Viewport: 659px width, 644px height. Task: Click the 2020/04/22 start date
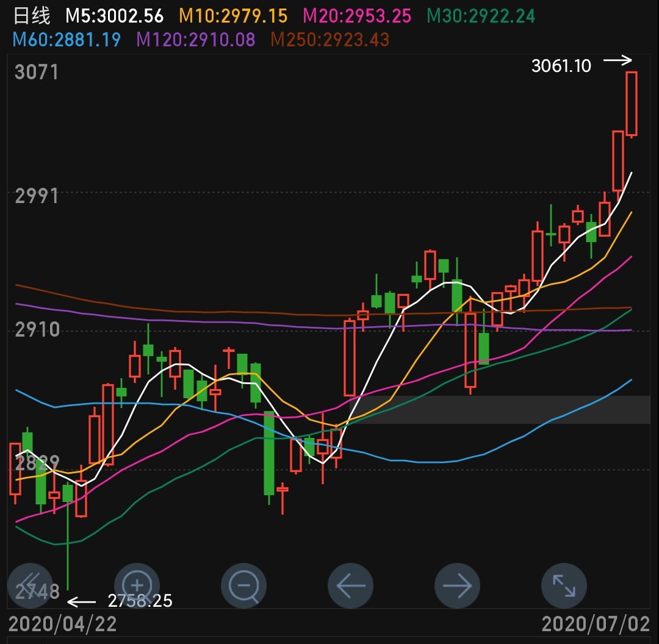pyautogui.click(x=63, y=624)
